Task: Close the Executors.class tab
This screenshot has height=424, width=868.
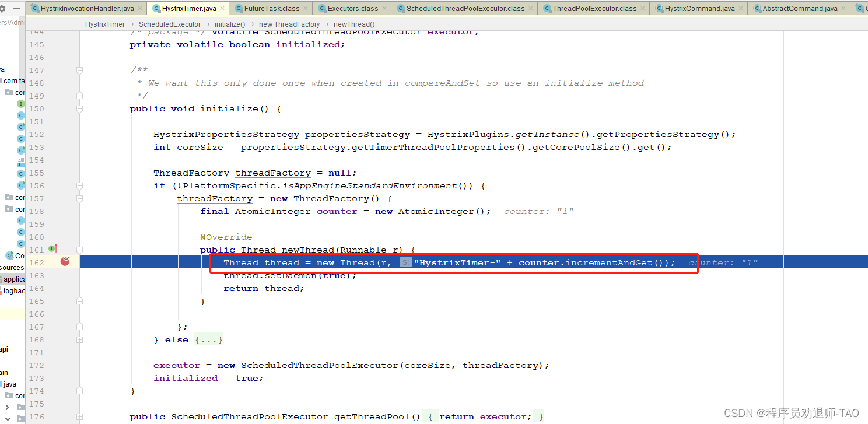Action: (x=384, y=9)
